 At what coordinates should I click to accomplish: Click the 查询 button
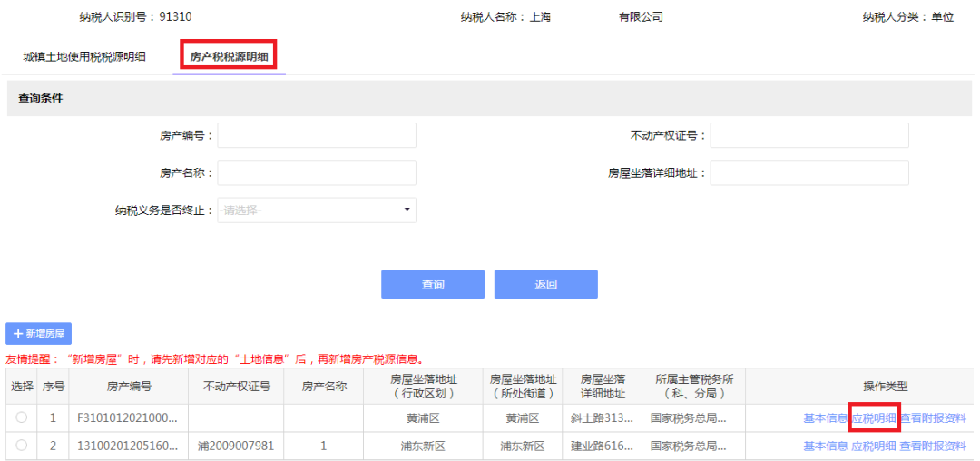433,284
